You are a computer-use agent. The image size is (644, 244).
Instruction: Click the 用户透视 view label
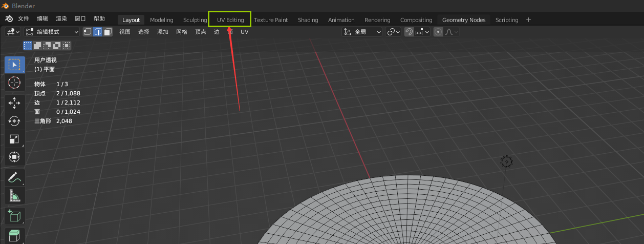[x=45, y=60]
